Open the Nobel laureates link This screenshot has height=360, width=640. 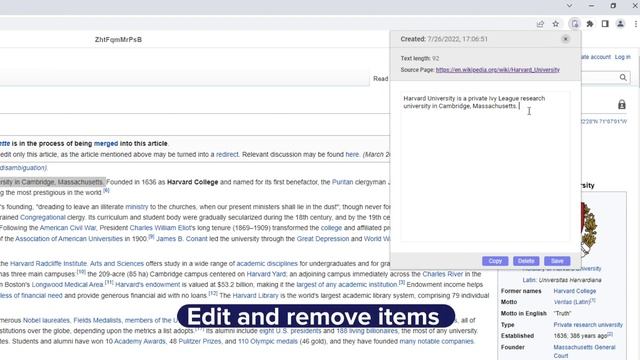[46, 320]
